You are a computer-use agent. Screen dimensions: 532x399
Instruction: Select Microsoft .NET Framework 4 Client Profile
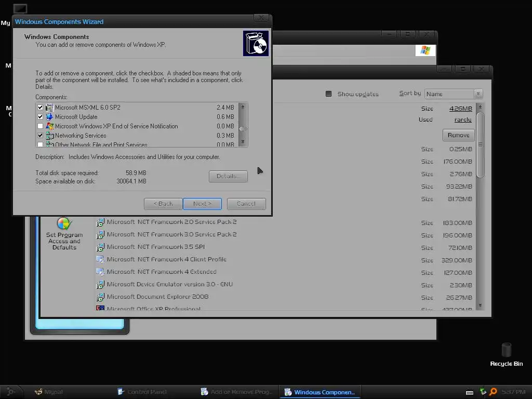click(x=166, y=259)
